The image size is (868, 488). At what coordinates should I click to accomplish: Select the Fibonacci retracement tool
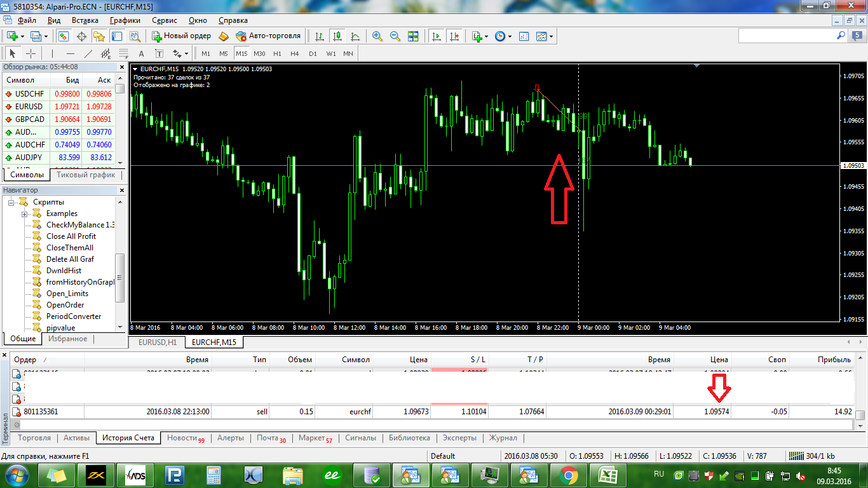pyautogui.click(x=123, y=53)
